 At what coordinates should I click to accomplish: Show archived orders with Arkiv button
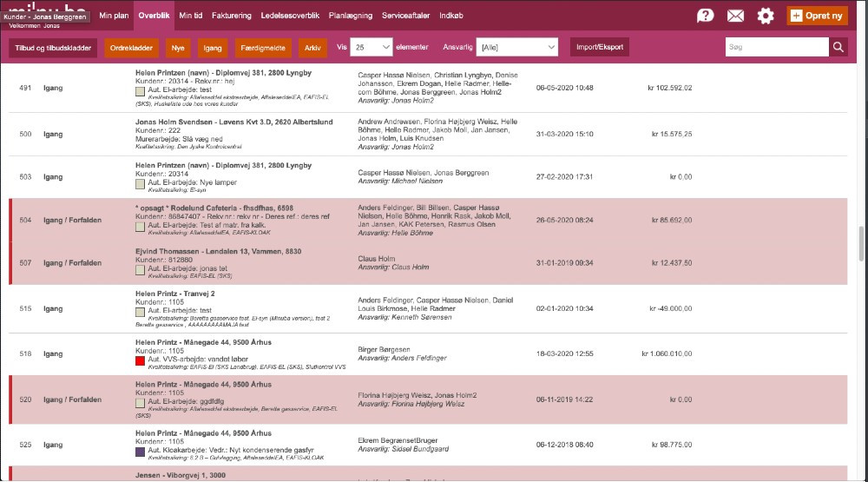[312, 48]
